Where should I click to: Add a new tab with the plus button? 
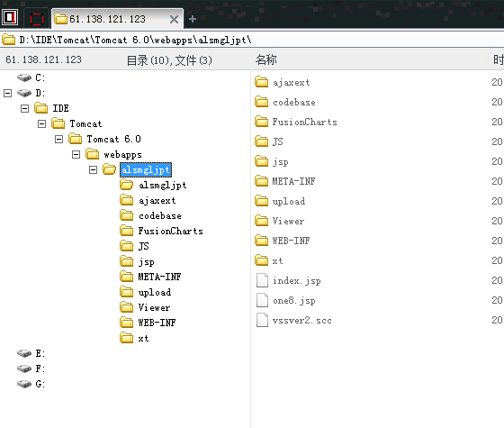(x=193, y=19)
